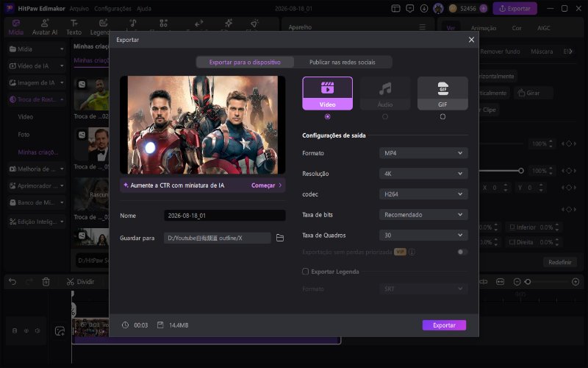Open the audio music-note toolbar tool

pyautogui.click(x=133, y=24)
